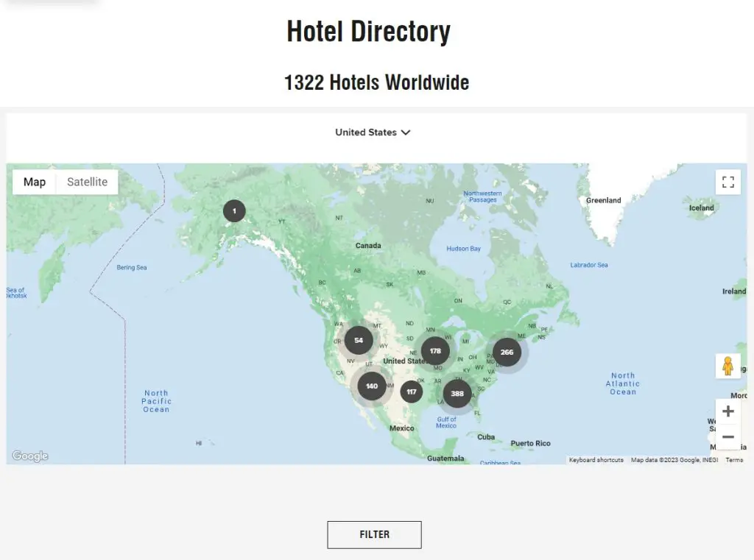Click the 266 hotels cluster marker
The height and width of the screenshot is (560, 754).
(507, 352)
